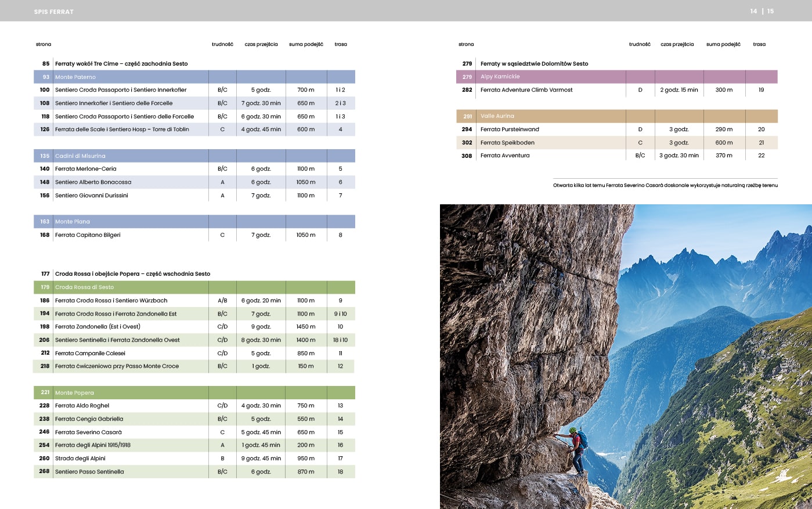Click 'Ferrata Campanile Colesei' route name

(x=90, y=353)
